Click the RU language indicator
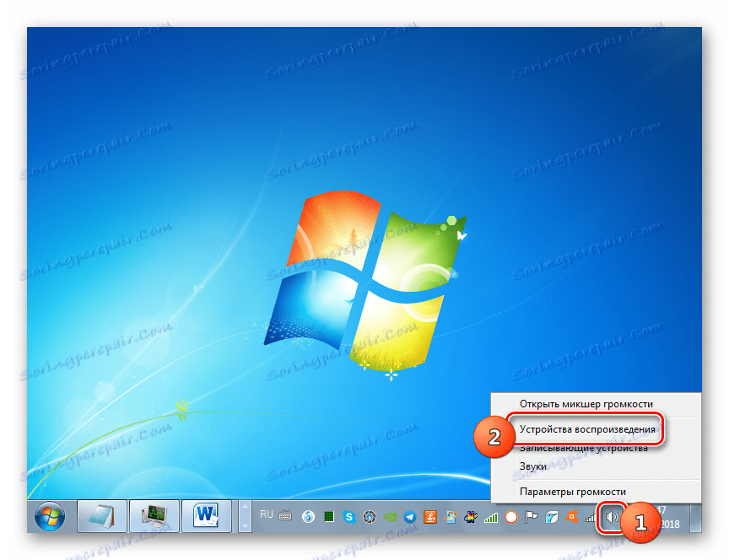This screenshot has width=729, height=560. click(x=267, y=514)
